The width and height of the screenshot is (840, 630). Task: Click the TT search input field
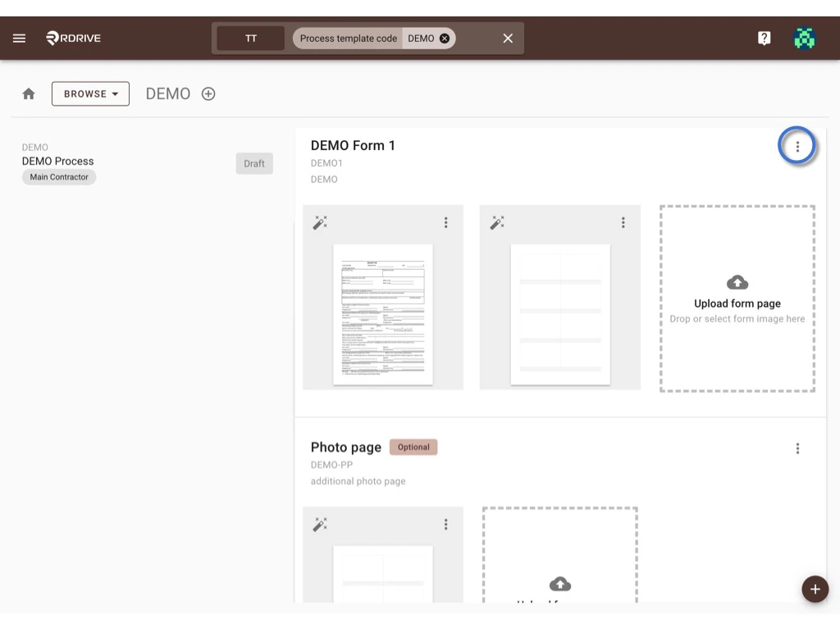(x=250, y=37)
